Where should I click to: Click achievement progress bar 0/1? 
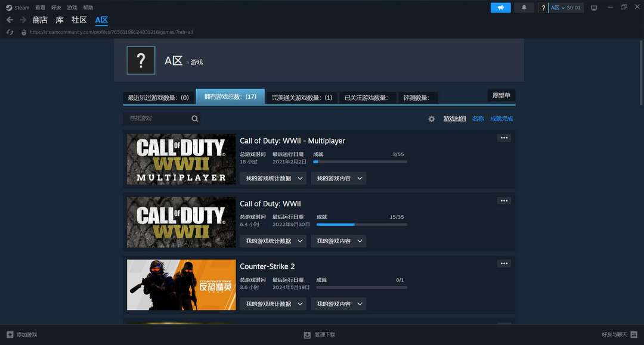pyautogui.click(x=362, y=288)
